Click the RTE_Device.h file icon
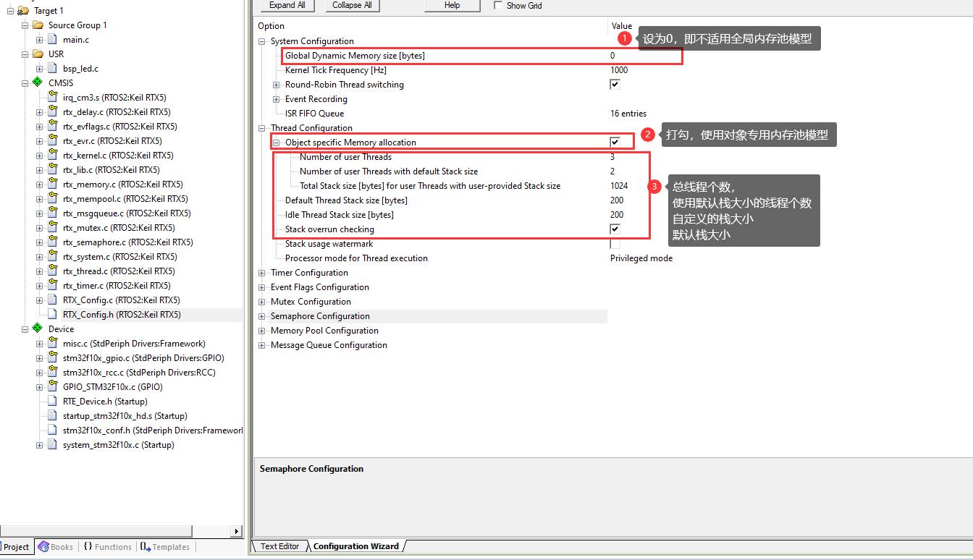 pyautogui.click(x=52, y=402)
